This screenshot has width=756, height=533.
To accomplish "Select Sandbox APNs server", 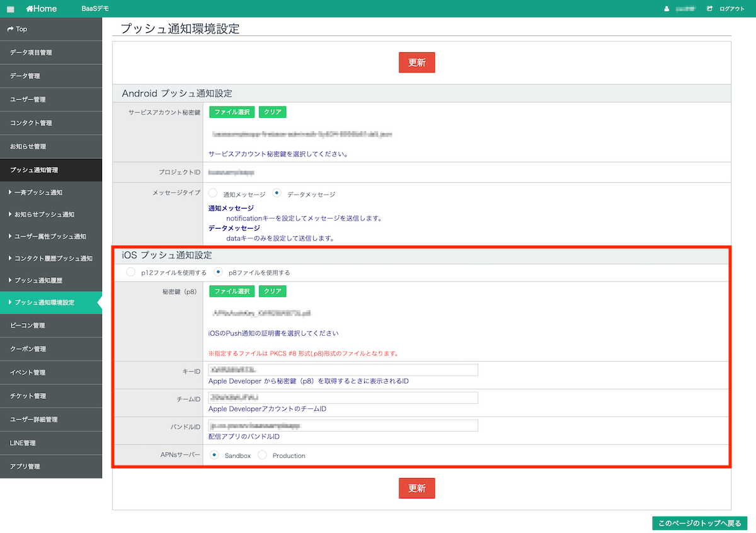I will pyautogui.click(x=214, y=455).
